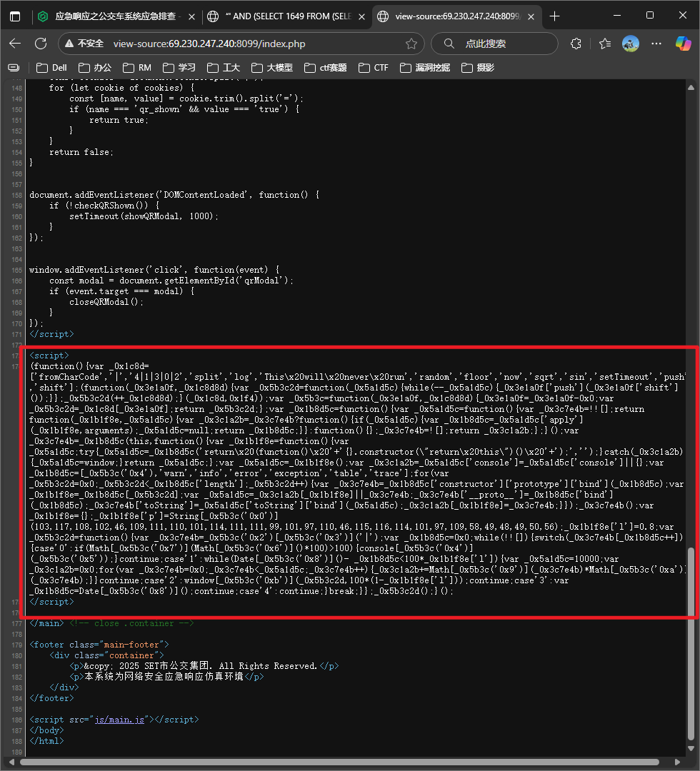Follow the js/main.js source link

point(119,720)
